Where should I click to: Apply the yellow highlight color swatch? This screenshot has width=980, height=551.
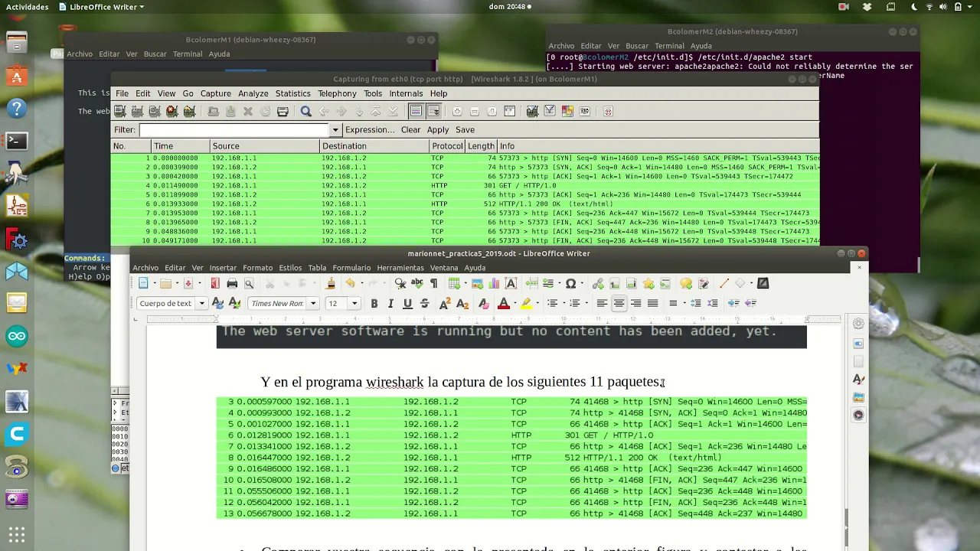527,303
